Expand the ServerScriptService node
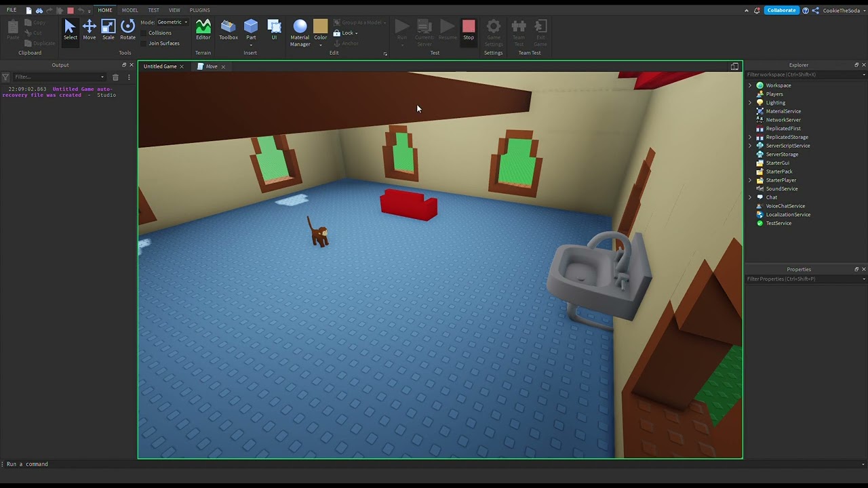Screen dimensions: 868x488 750,146
